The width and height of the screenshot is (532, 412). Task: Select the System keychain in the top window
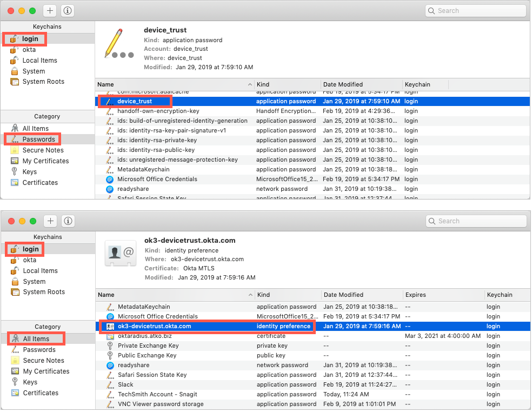pyautogui.click(x=34, y=71)
